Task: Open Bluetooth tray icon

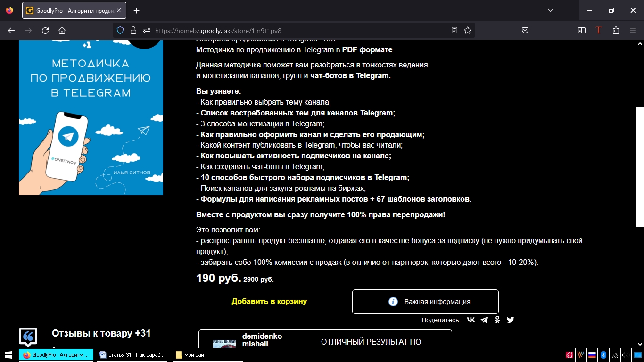Action: [603, 355]
